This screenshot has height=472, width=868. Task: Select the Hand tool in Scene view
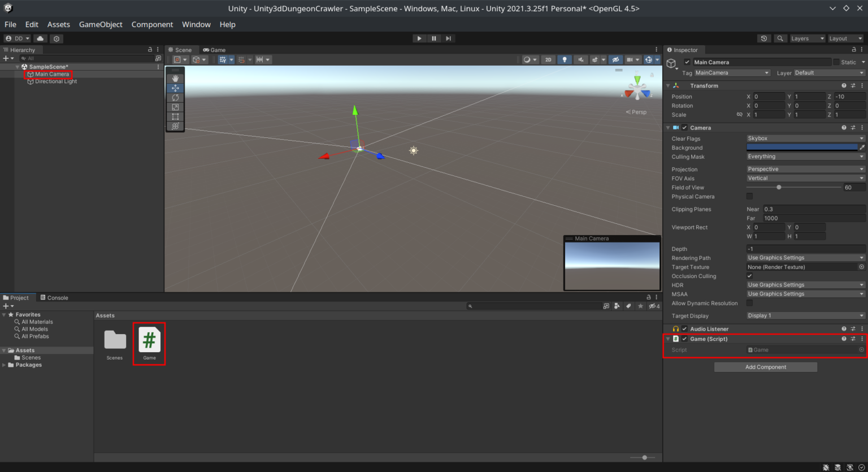click(x=175, y=78)
